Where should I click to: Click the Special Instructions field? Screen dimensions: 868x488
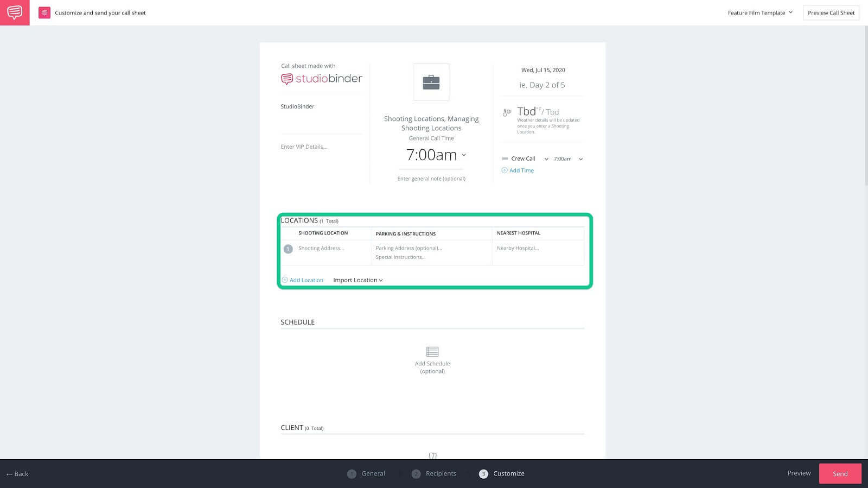tap(400, 257)
